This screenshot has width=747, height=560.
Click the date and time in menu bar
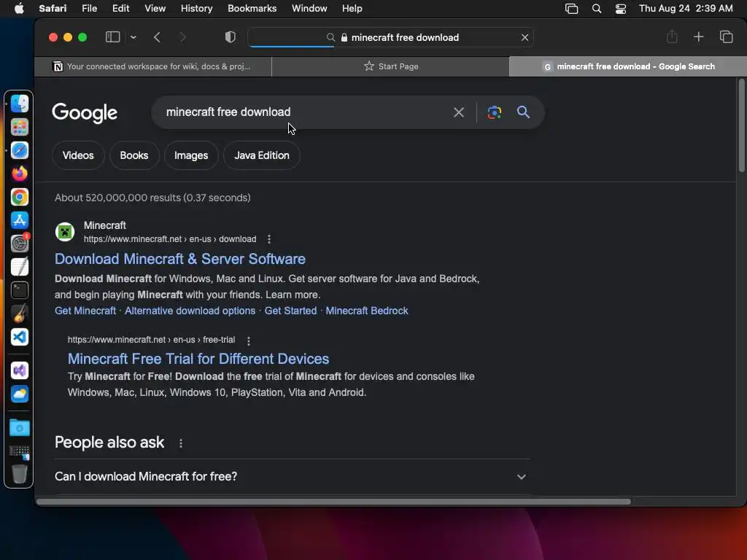[x=686, y=9]
